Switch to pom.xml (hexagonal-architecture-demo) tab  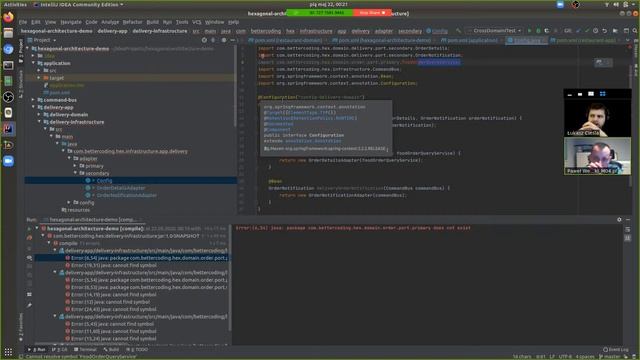(x=382, y=40)
